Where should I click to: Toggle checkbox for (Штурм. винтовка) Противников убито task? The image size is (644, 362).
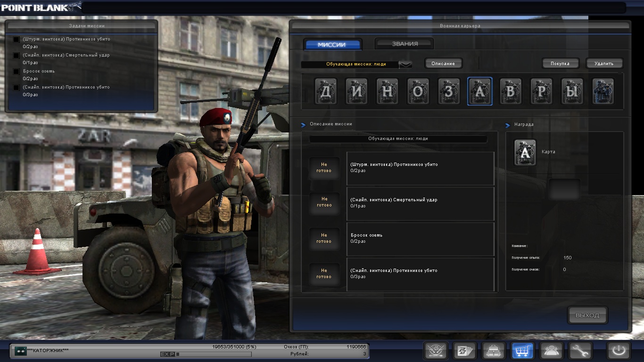coord(17,40)
